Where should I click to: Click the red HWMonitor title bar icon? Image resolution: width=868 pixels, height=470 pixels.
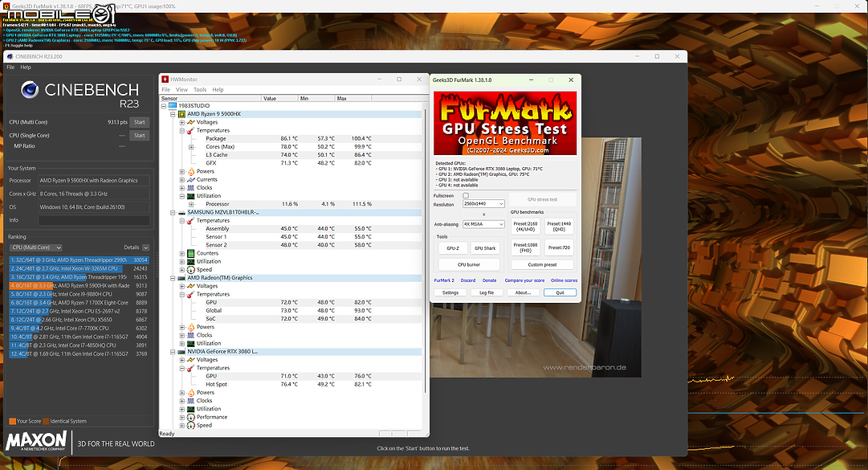(165, 80)
